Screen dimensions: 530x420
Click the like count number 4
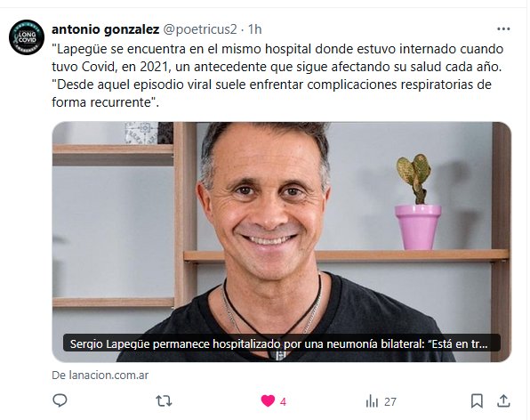pyautogui.click(x=283, y=401)
